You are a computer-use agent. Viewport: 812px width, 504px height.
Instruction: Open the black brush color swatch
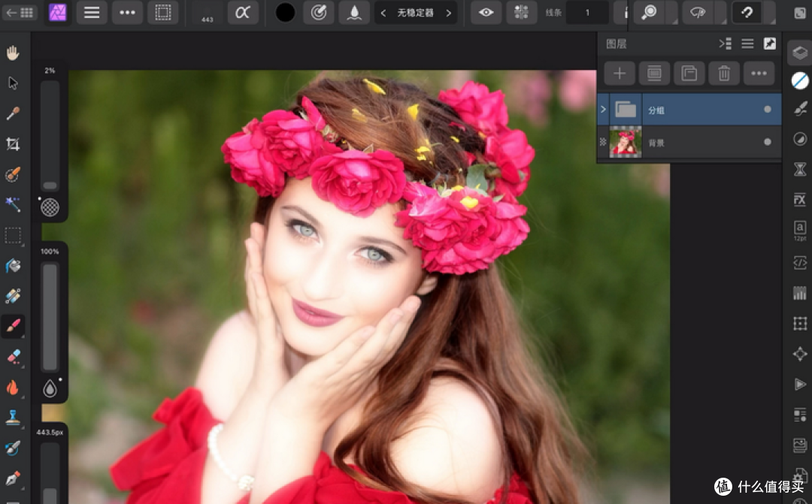285,13
